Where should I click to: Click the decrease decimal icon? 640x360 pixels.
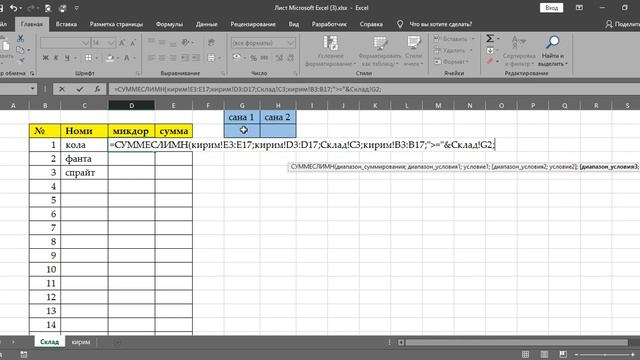[x=291, y=58]
